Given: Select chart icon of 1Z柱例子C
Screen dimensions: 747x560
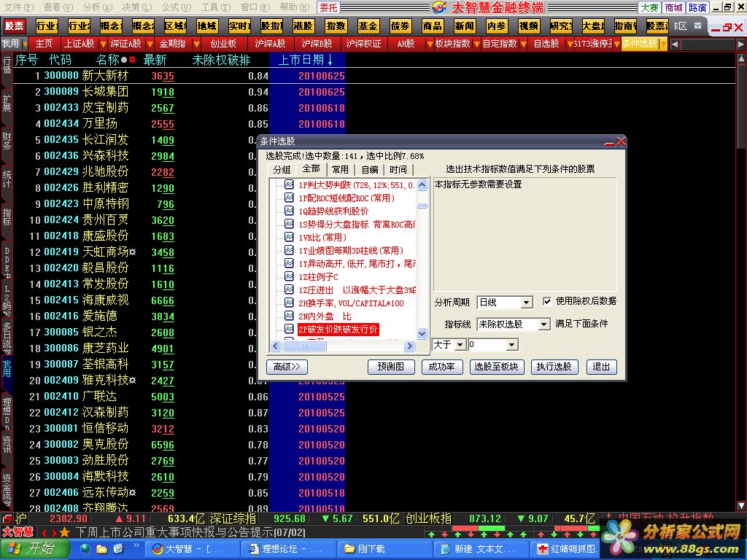Looking at the screenshot, I should pyautogui.click(x=289, y=276).
